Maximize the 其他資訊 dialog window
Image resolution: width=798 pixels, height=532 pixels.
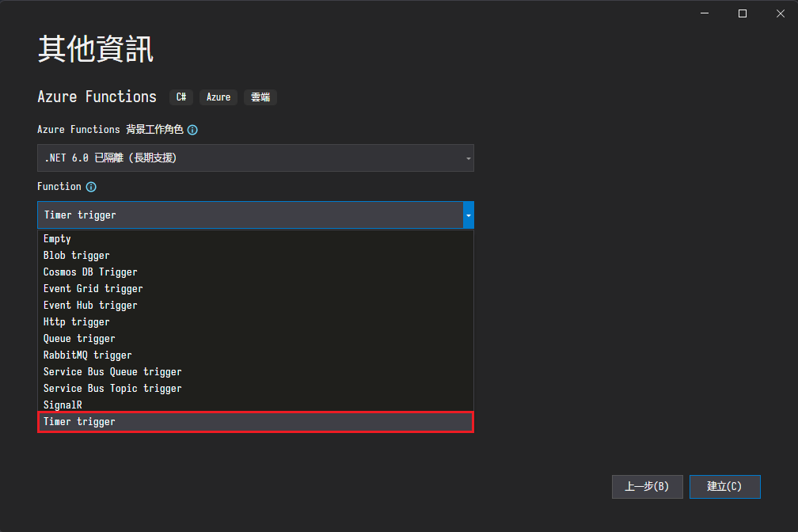(743, 13)
